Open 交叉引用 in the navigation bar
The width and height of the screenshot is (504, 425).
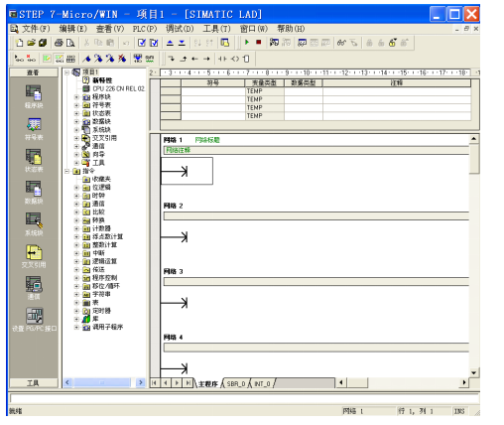click(x=34, y=256)
